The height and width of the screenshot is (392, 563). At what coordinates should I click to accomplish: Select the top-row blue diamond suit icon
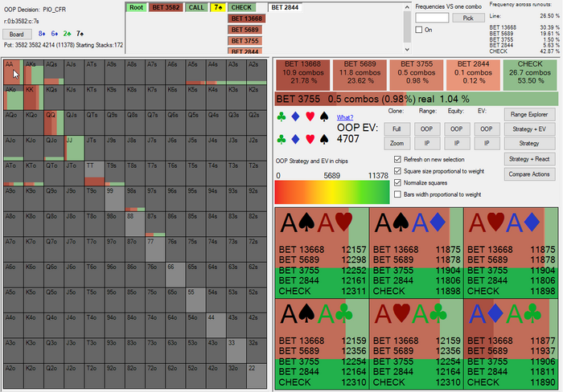tap(295, 116)
